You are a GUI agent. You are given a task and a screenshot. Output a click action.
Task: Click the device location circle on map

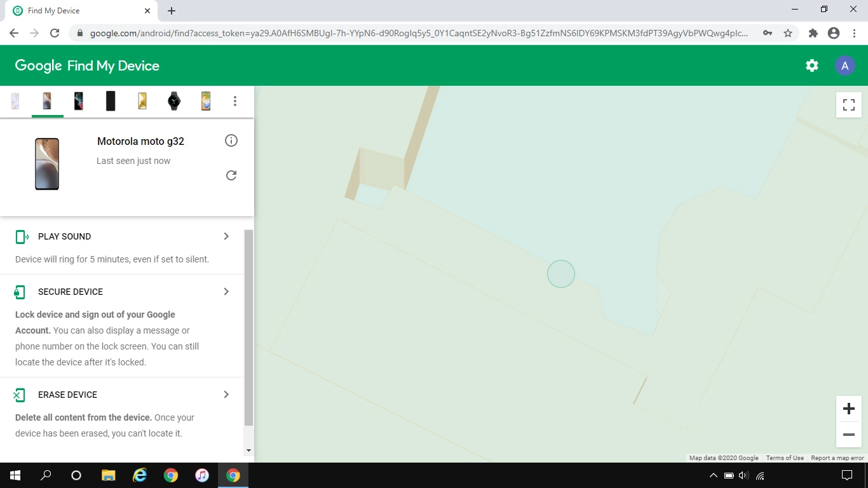(561, 274)
